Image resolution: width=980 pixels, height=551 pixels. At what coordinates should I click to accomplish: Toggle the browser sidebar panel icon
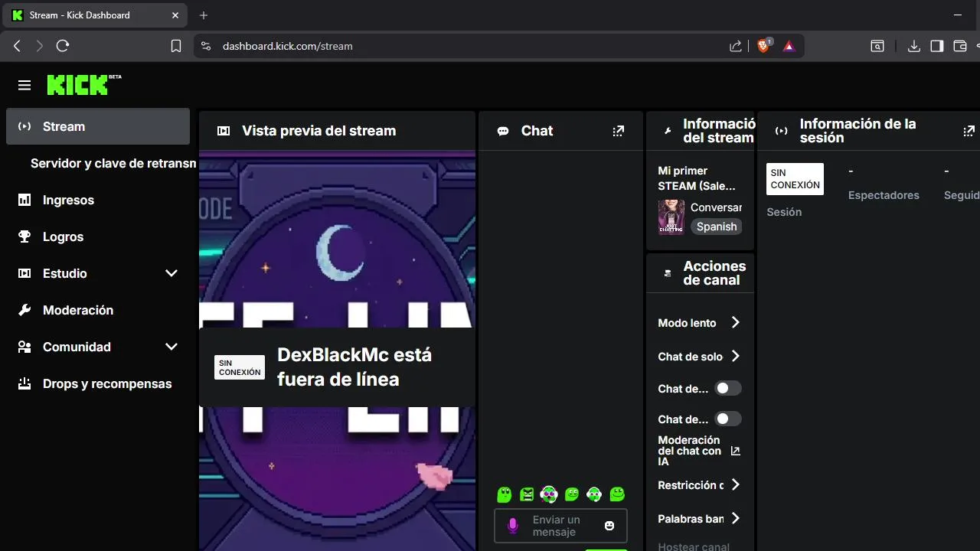click(936, 46)
